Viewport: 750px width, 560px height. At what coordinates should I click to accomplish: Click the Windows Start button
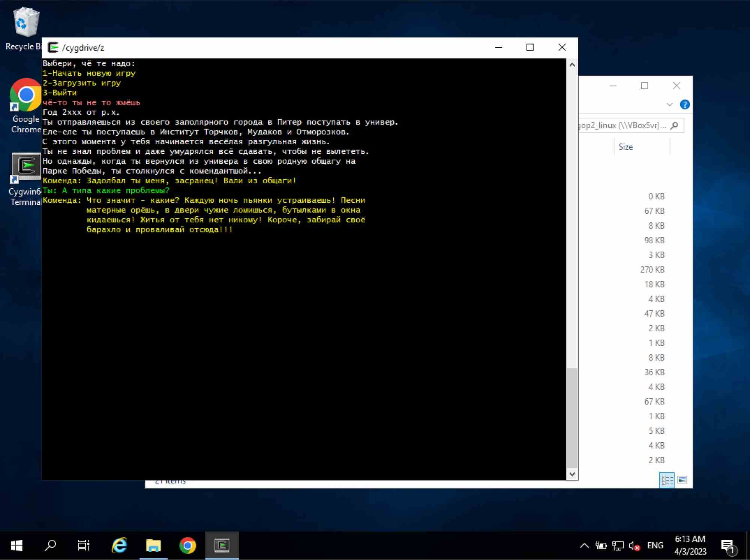point(17,545)
